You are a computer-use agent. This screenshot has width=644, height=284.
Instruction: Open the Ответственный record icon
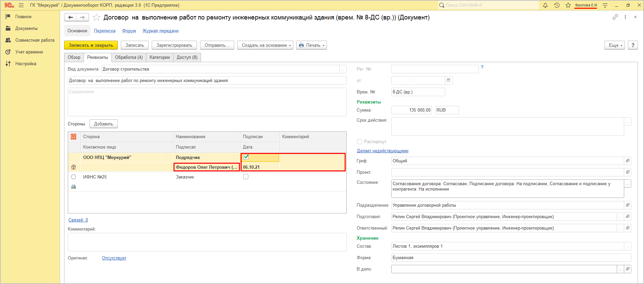[x=628, y=228]
